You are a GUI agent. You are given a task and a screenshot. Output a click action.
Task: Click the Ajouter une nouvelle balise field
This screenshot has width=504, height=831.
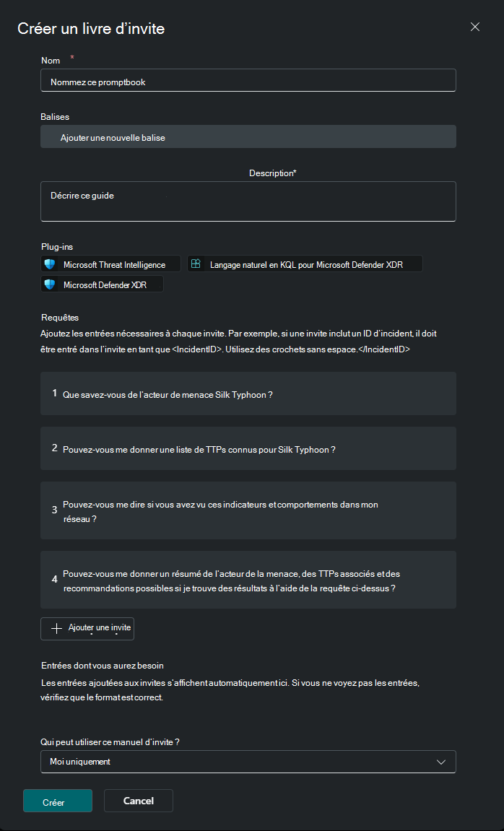[248, 136]
